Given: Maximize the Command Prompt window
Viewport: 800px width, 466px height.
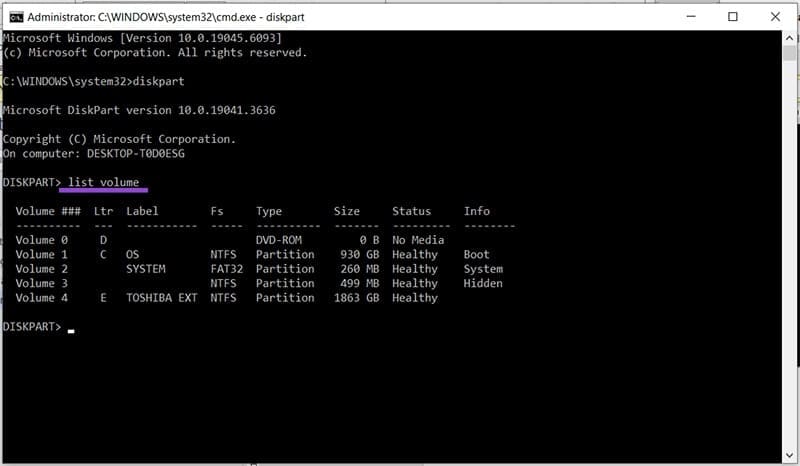Looking at the screenshot, I should pyautogui.click(x=733, y=16).
